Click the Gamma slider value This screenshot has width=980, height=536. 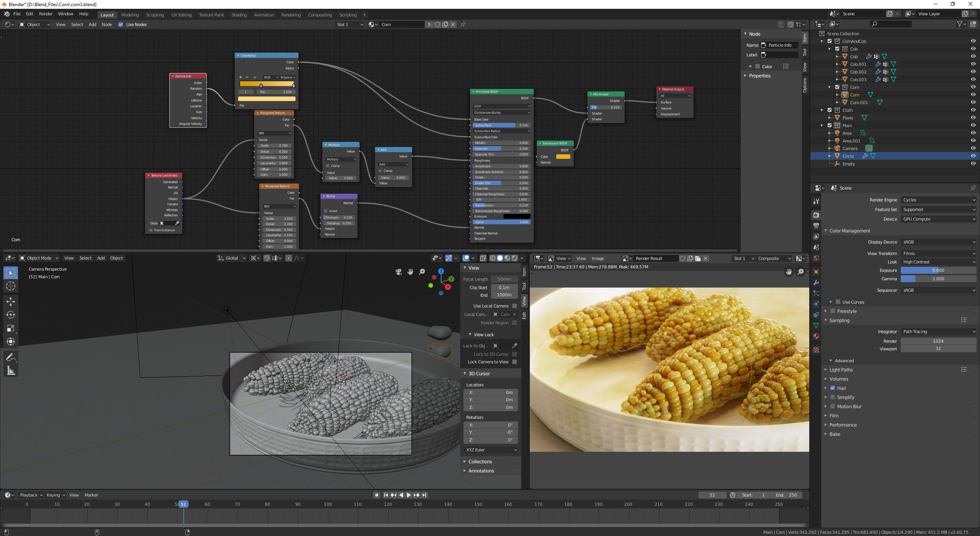coord(938,279)
